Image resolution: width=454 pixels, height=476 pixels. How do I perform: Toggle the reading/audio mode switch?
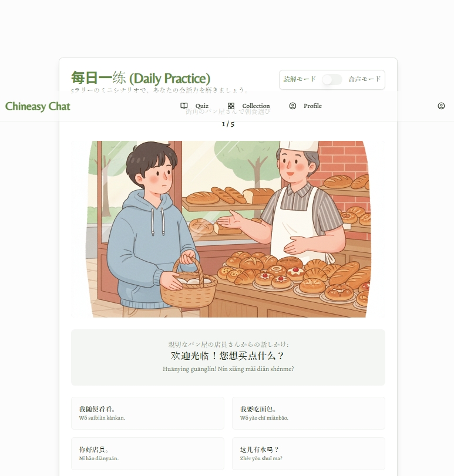click(x=332, y=80)
